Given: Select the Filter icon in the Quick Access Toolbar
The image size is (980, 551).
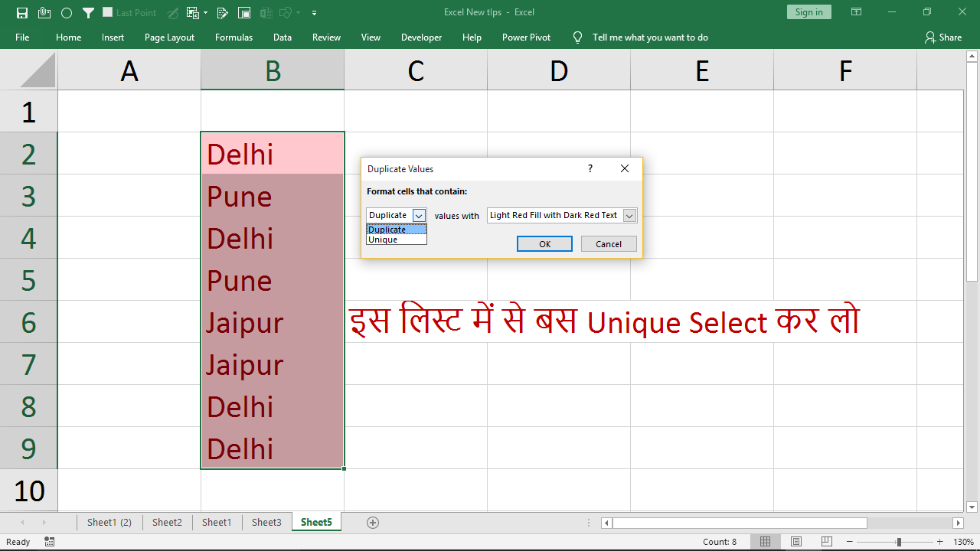Looking at the screenshot, I should (x=87, y=12).
